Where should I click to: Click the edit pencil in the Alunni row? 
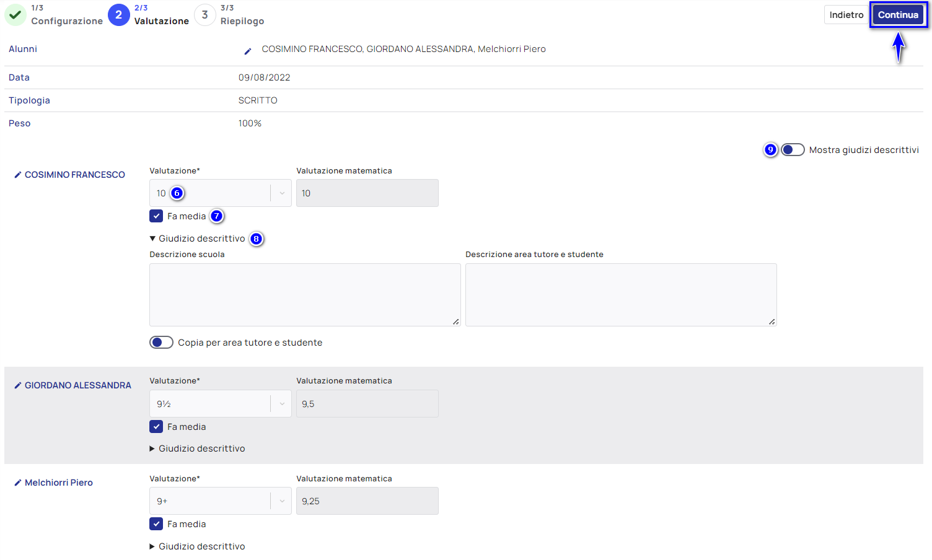click(248, 51)
